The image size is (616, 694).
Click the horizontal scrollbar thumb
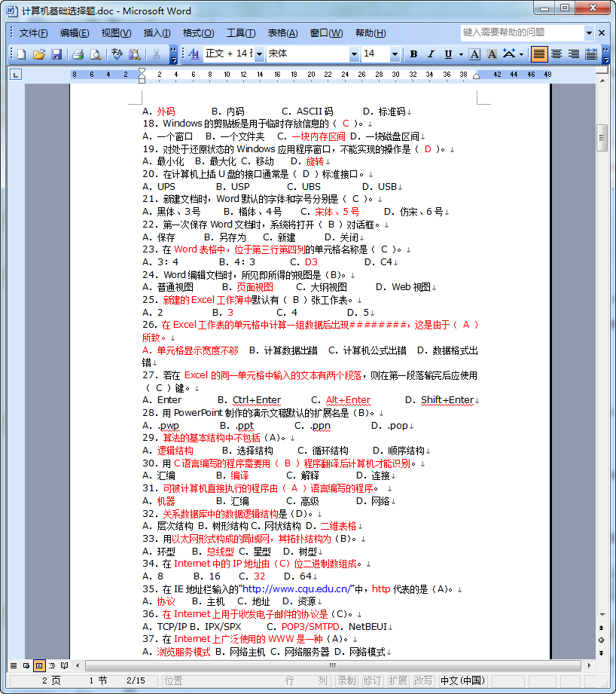pos(333,665)
